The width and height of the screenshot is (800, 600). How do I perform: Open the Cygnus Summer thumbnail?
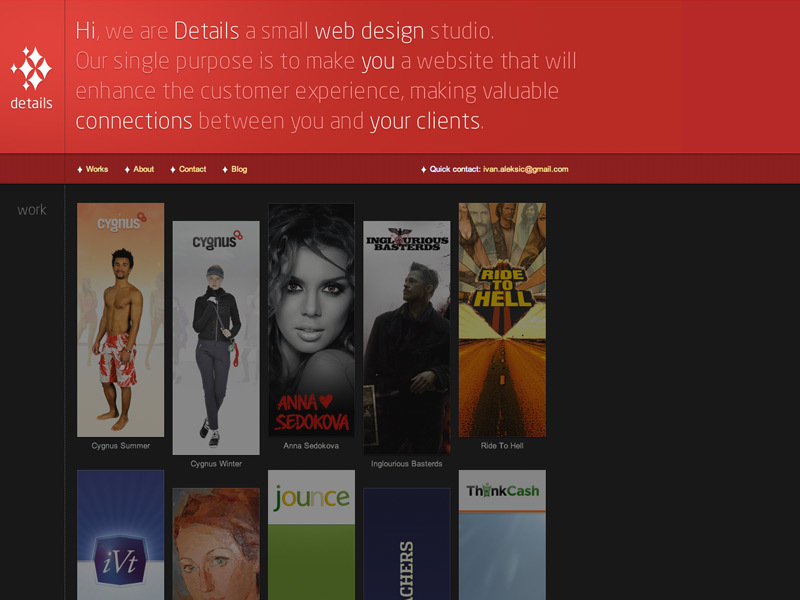click(120, 320)
